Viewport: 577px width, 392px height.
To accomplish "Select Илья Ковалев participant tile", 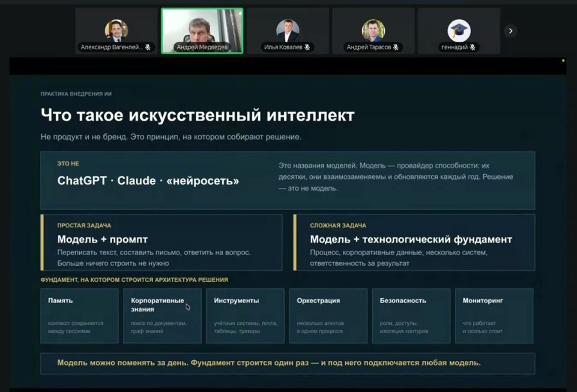I will (x=288, y=31).
